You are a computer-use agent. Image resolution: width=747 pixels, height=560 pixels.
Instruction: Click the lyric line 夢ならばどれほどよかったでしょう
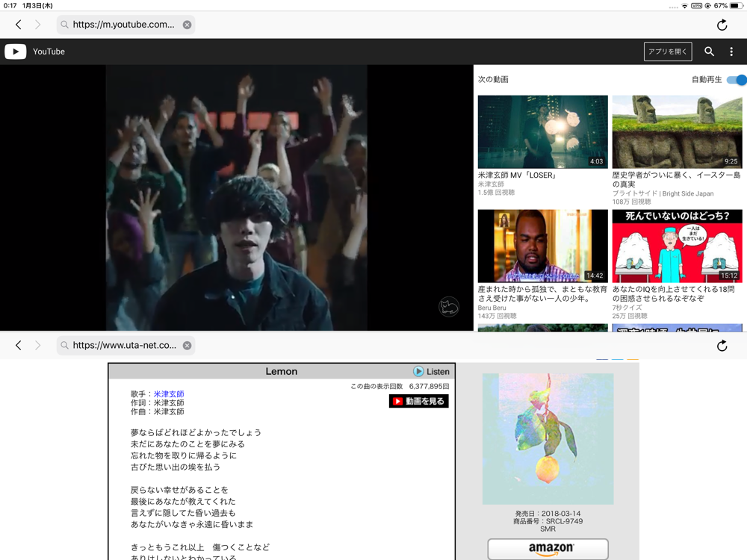[x=196, y=432]
